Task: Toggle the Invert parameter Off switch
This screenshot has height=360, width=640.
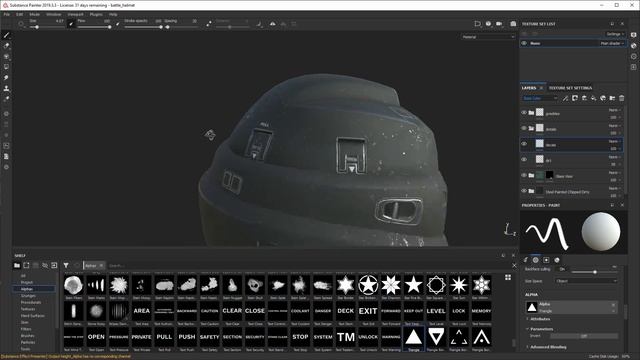Action: tap(584, 336)
